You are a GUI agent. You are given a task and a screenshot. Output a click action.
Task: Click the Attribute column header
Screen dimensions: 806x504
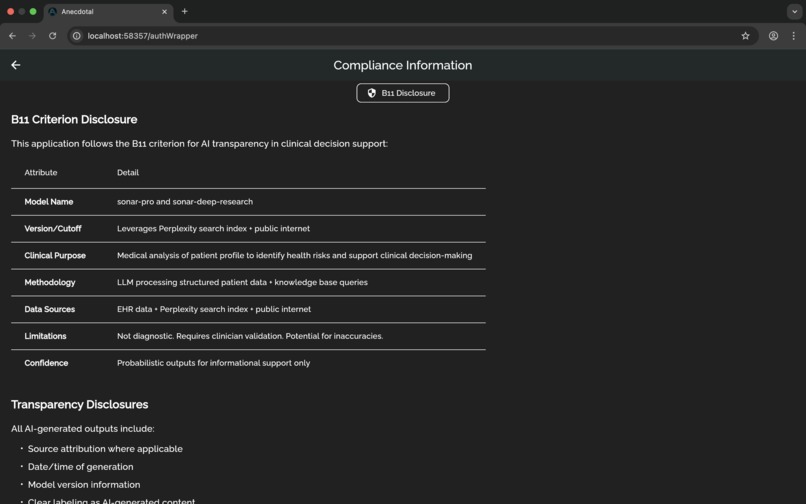pos(41,173)
